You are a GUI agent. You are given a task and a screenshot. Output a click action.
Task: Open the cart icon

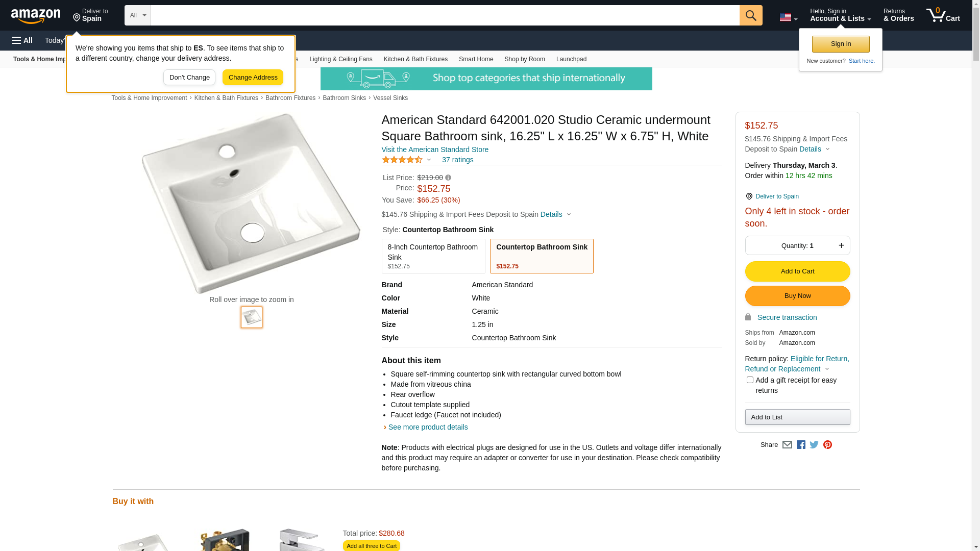[x=943, y=15]
